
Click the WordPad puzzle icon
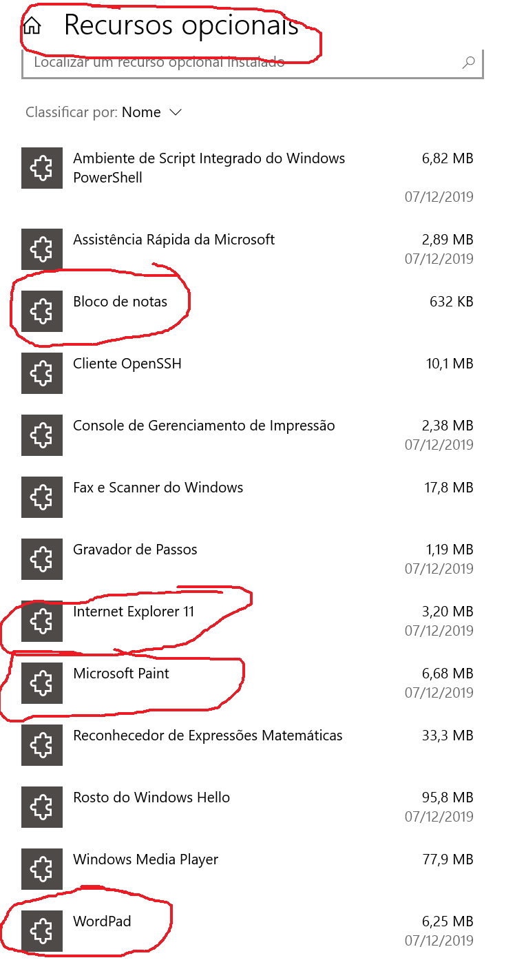tap(42, 931)
